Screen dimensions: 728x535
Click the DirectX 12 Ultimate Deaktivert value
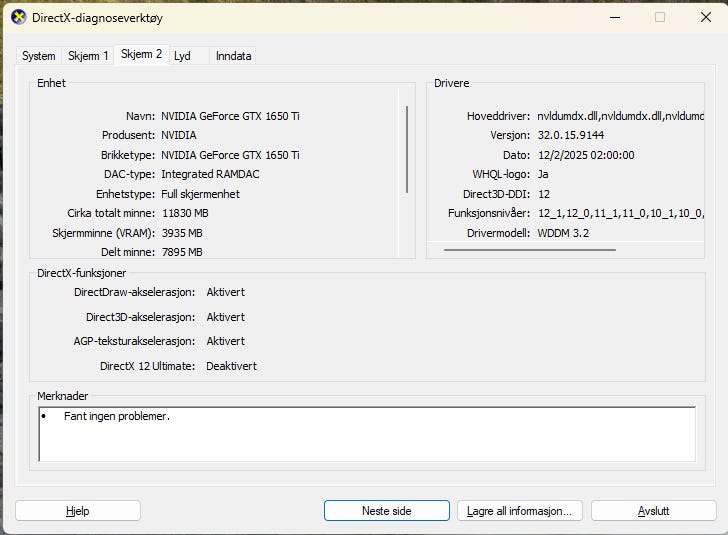coord(231,366)
